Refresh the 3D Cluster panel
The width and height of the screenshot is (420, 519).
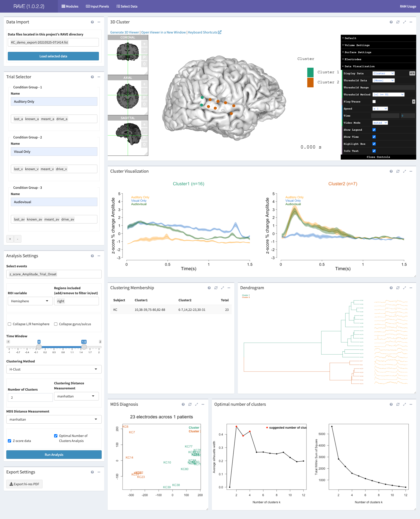[398, 22]
